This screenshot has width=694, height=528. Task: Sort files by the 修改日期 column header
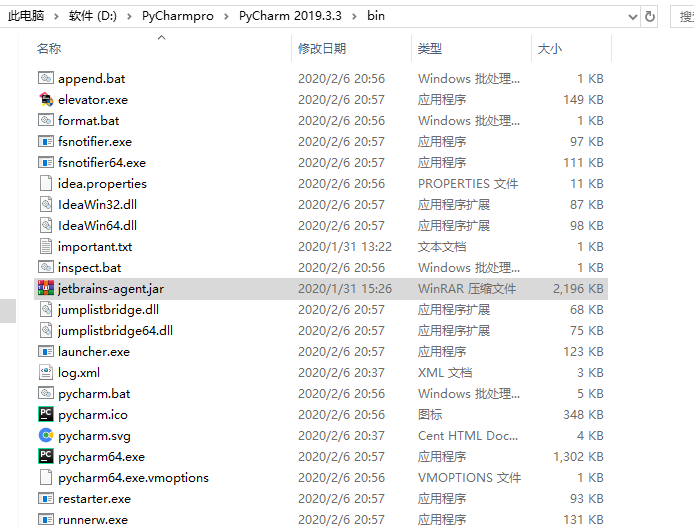pyautogui.click(x=322, y=48)
